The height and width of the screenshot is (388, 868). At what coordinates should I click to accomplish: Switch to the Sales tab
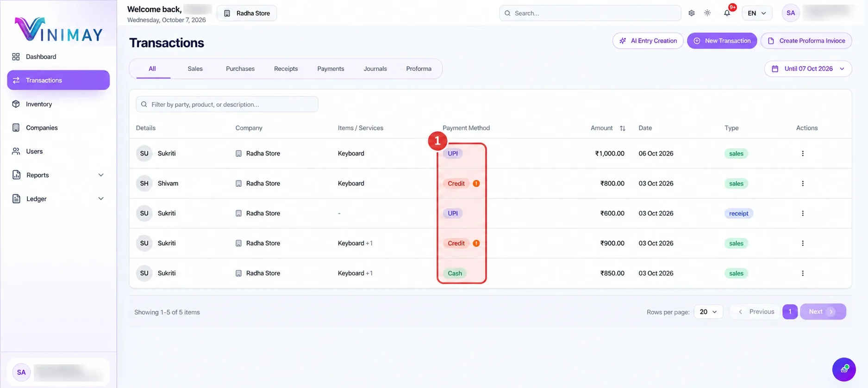pos(195,68)
